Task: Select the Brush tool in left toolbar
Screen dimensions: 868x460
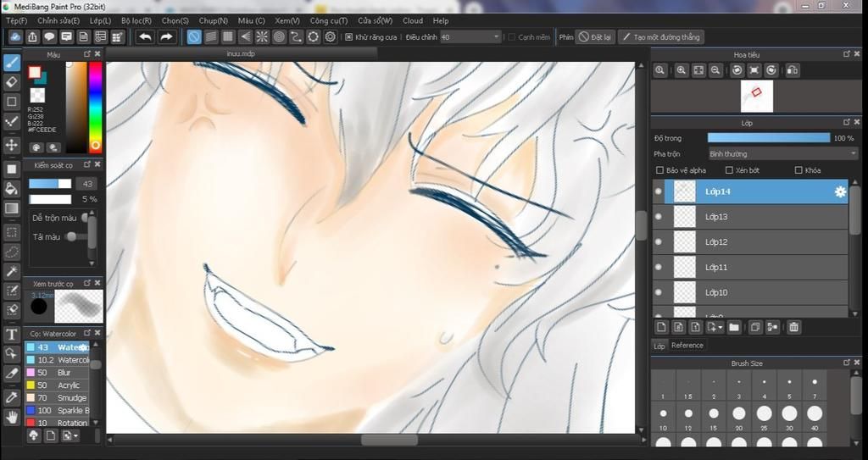Action: pyautogui.click(x=12, y=62)
